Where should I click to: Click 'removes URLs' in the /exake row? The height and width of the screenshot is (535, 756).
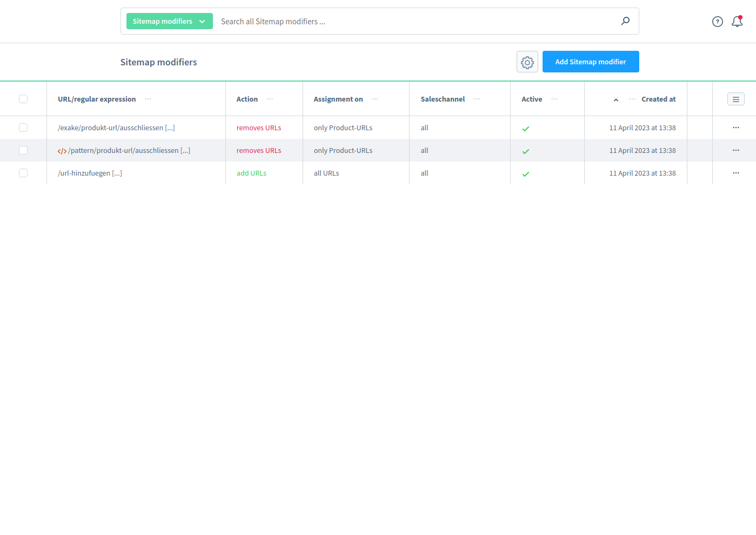click(x=259, y=128)
